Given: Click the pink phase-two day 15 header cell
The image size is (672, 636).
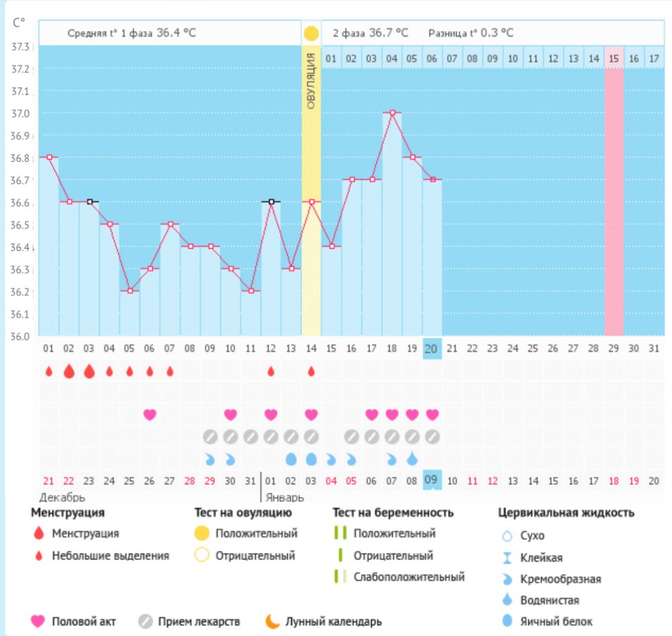Looking at the screenshot, I should [x=614, y=58].
